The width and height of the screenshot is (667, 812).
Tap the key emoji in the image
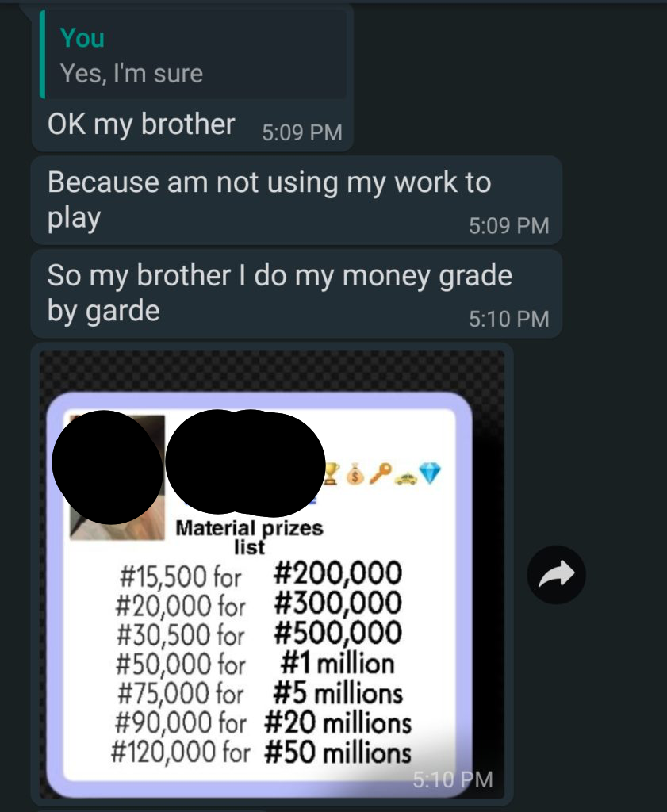click(x=381, y=473)
